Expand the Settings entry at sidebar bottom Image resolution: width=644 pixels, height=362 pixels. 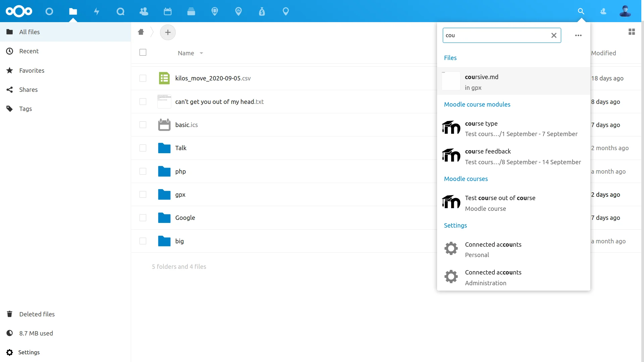pyautogui.click(x=29, y=352)
